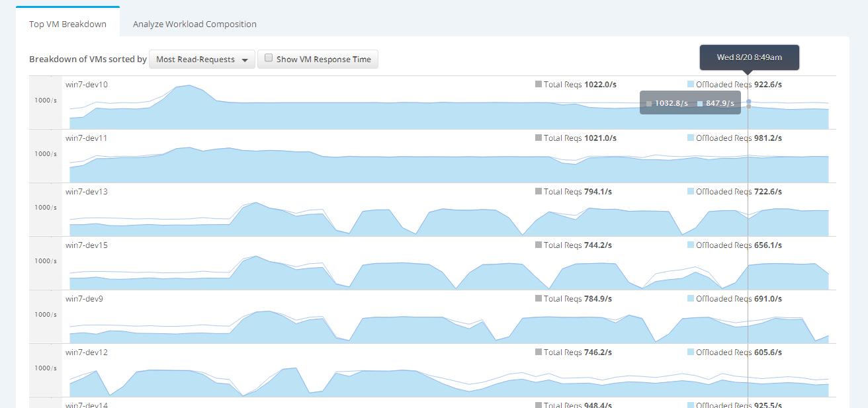Click the gray Total Reqs legend icon for win7-dev14

539,405
